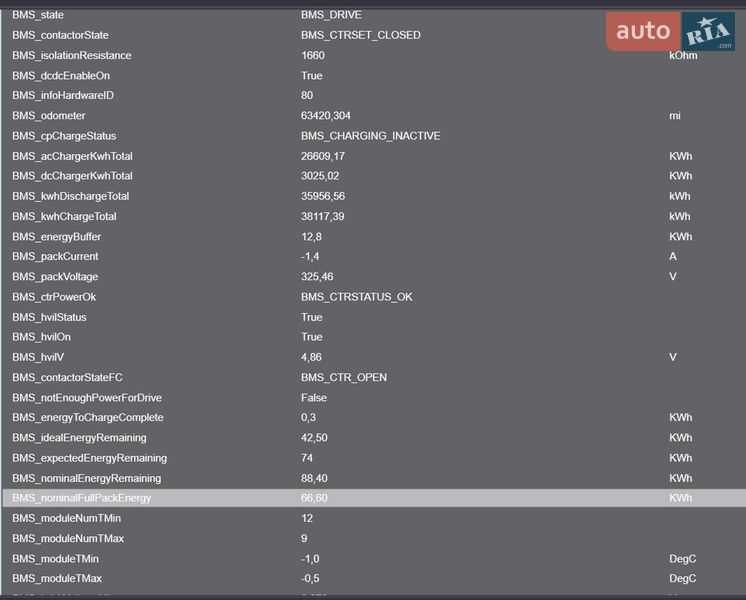Click the BMS_dcdcEnableOn True value
The image size is (746, 600).
click(x=311, y=75)
